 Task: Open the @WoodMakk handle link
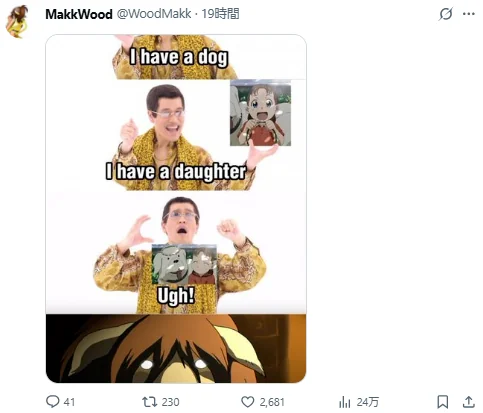(154, 14)
